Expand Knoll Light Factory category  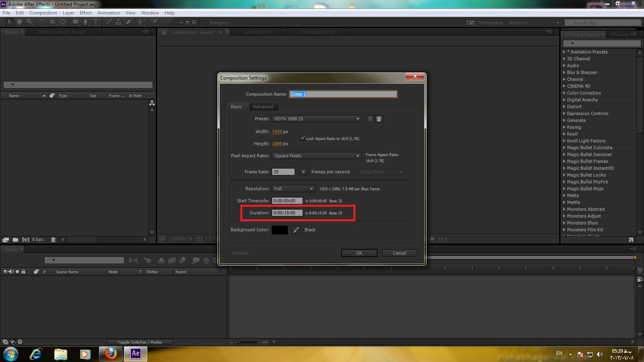564,141
